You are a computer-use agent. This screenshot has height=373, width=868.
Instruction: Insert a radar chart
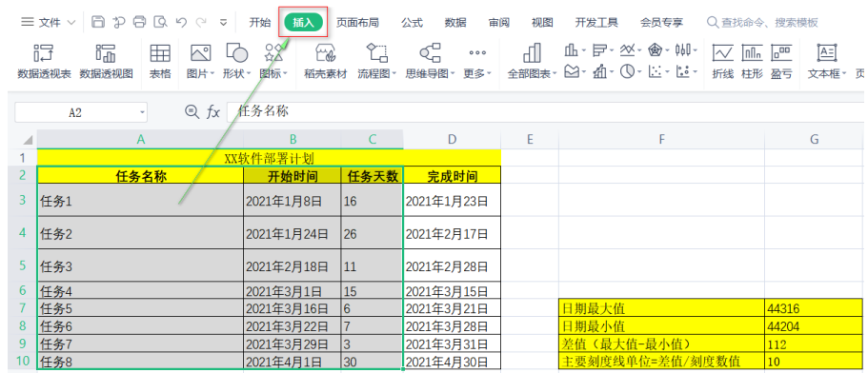click(x=656, y=50)
